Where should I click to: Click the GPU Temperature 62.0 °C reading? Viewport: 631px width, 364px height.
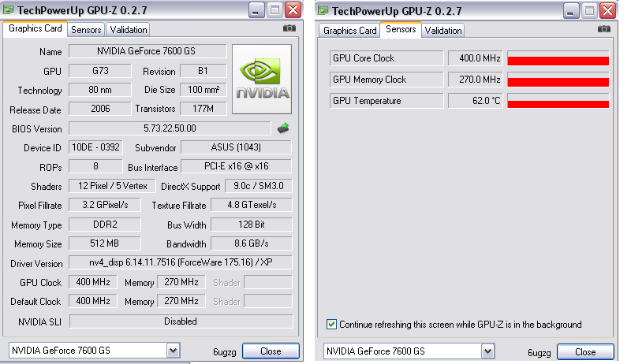point(476,101)
